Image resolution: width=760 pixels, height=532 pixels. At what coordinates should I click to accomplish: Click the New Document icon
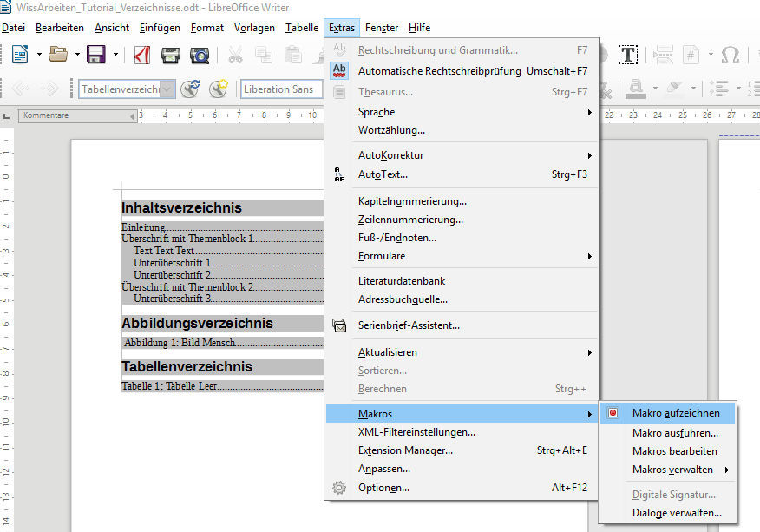click(x=20, y=55)
